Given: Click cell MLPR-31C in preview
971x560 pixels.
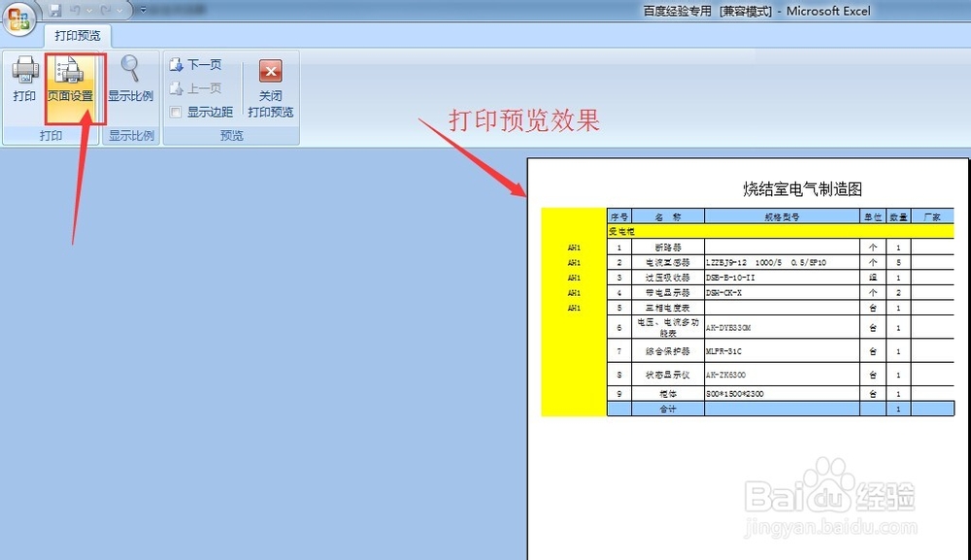Looking at the screenshot, I should (782, 351).
